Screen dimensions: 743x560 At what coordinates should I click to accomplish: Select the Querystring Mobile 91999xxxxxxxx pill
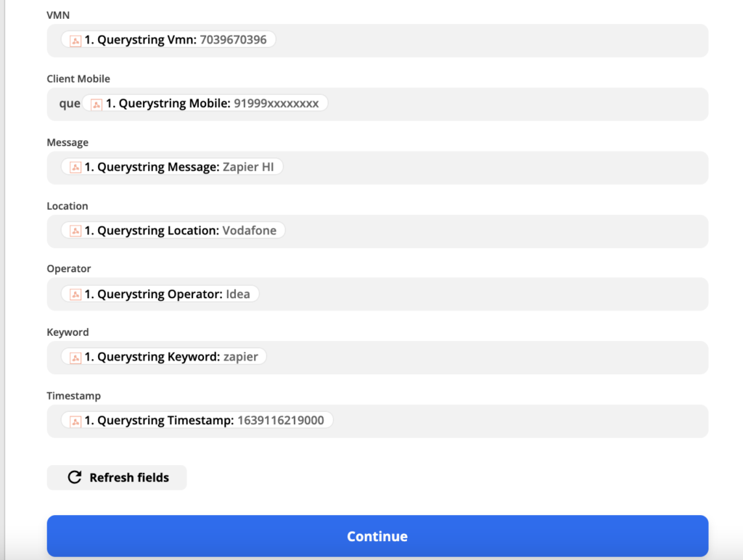tap(205, 103)
